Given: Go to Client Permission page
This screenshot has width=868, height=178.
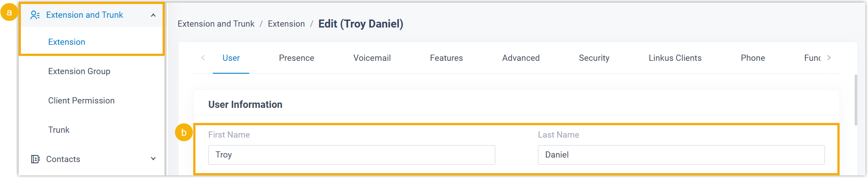Looking at the screenshot, I should (81, 101).
